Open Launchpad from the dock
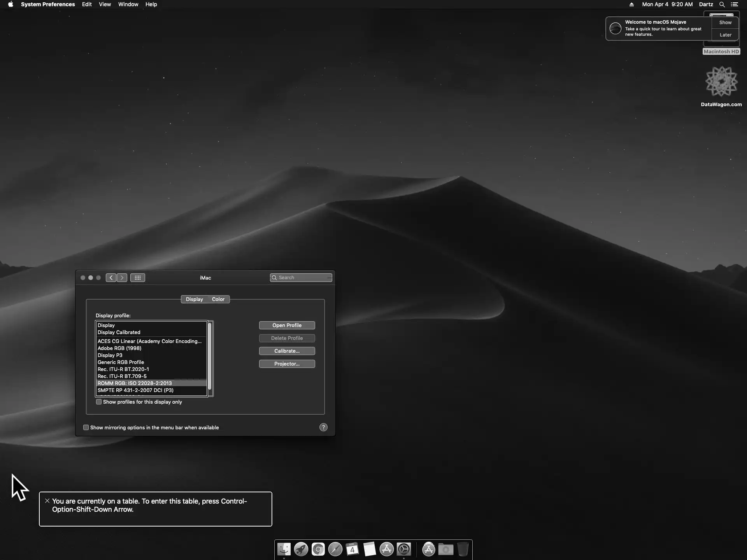Image resolution: width=747 pixels, height=560 pixels. coord(301,549)
